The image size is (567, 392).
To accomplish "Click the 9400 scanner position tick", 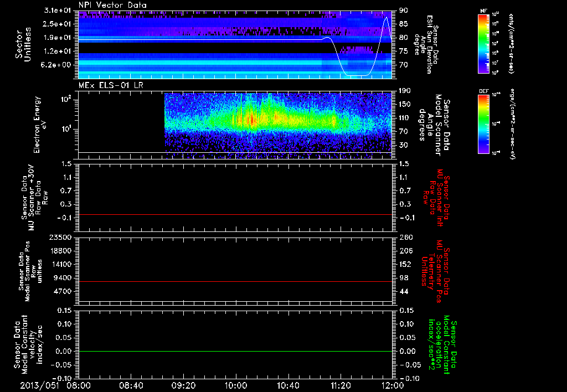I will (x=62, y=278).
